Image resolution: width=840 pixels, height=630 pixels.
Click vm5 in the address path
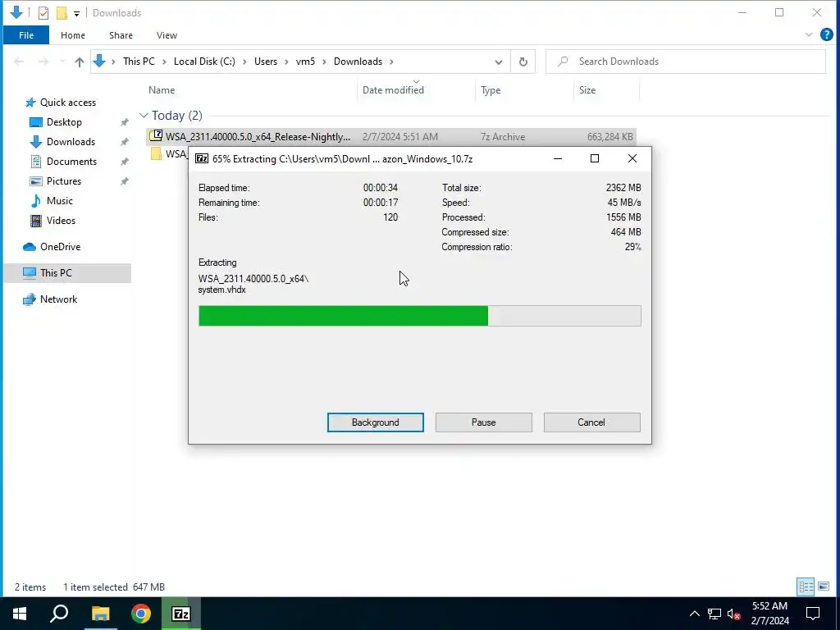pyautogui.click(x=305, y=62)
